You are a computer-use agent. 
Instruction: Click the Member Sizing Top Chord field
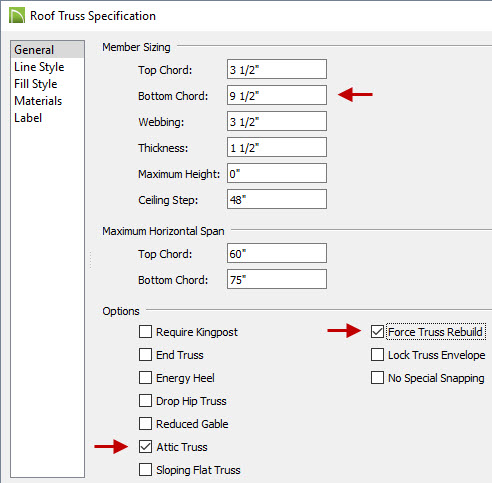pos(277,69)
